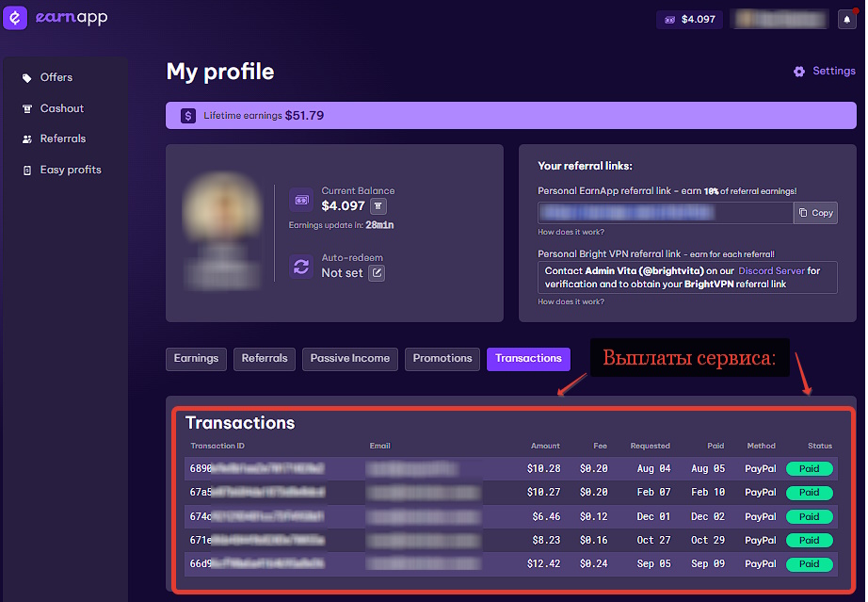Go to Cashout in the sidebar

pos(61,108)
